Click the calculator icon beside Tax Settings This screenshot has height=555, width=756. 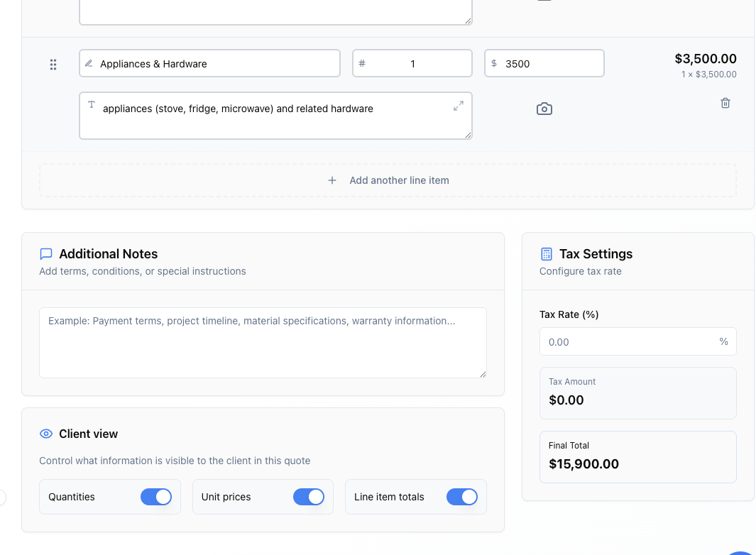pos(547,253)
